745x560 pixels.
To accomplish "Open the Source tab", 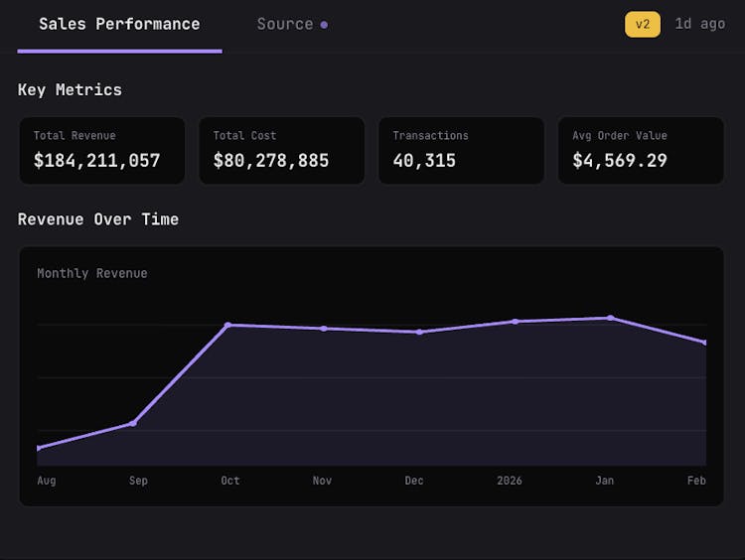I will [285, 24].
